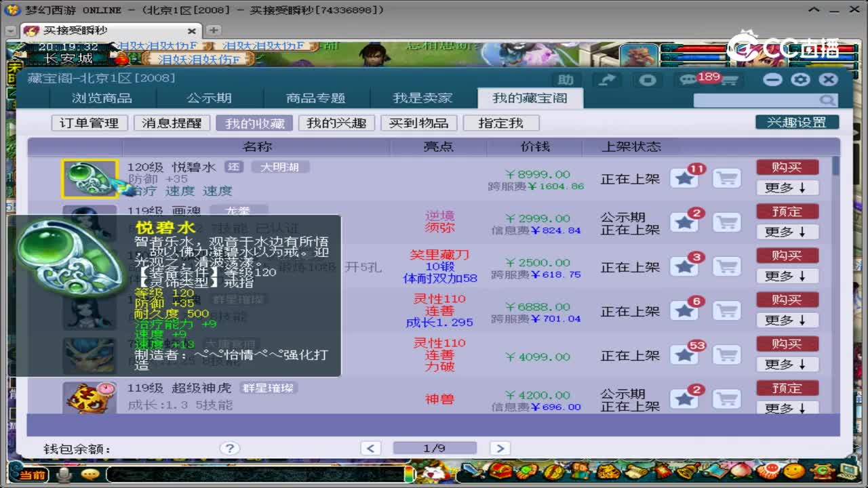Screen dimensions: 868x488
Task: Go to the previous page arrow
Action: point(370,448)
